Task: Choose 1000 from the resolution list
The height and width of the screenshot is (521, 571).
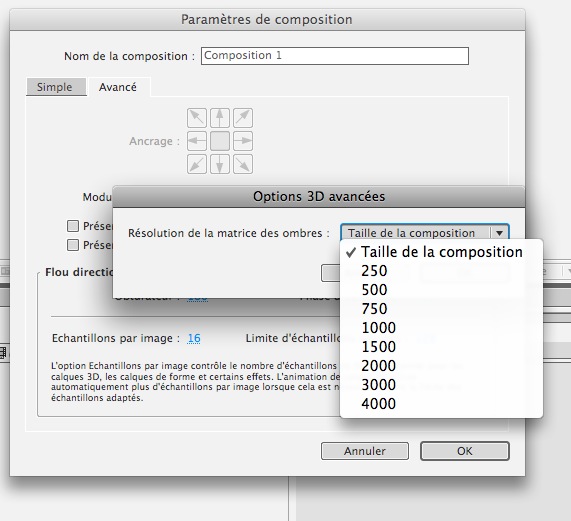Action: pos(378,328)
